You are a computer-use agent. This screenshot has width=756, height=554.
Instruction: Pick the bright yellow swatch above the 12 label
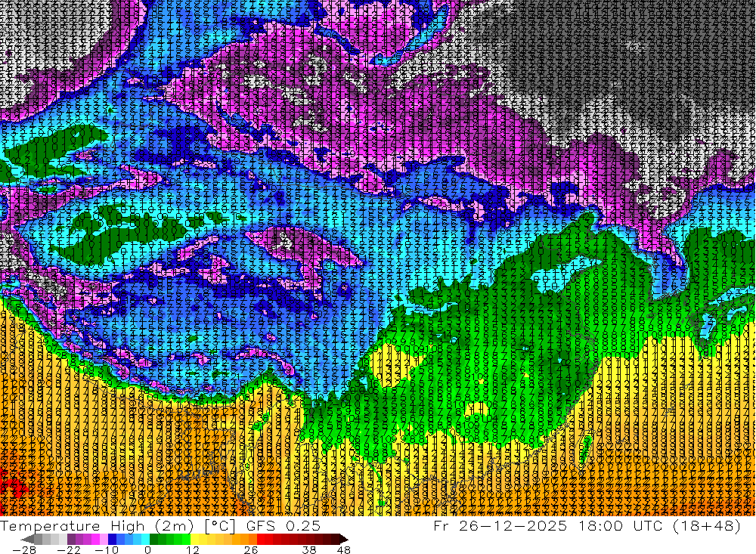pyautogui.click(x=194, y=539)
